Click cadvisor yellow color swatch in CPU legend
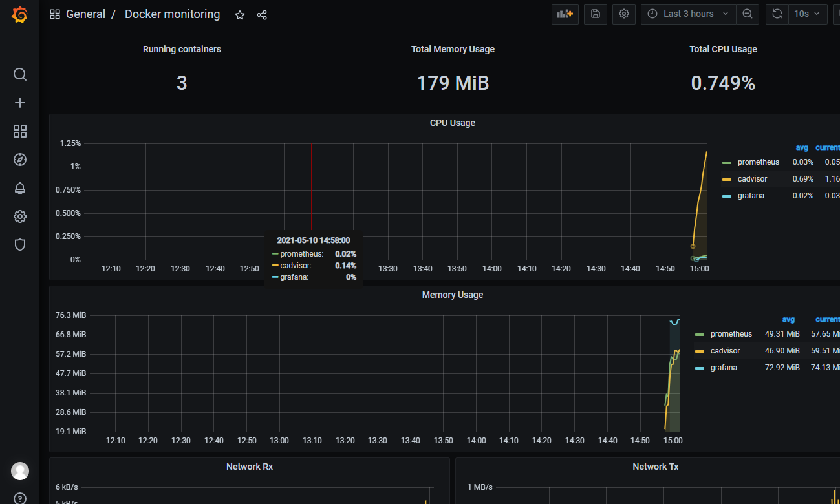 point(727,180)
